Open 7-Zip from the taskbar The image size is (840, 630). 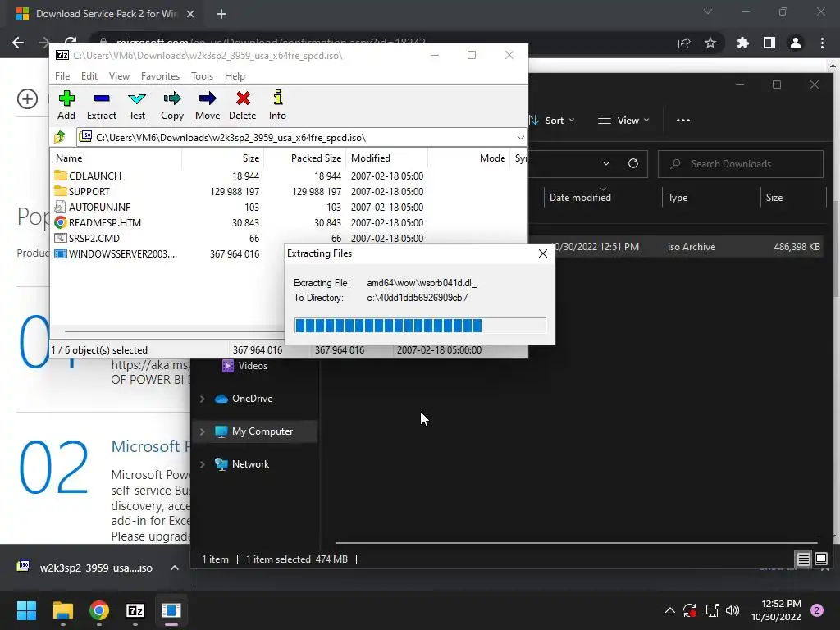[x=135, y=610]
